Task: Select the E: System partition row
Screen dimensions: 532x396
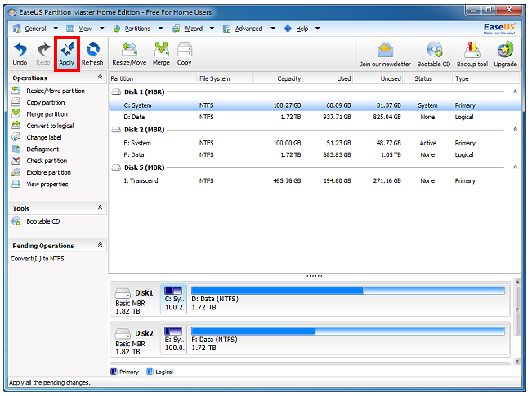Action: [x=315, y=143]
